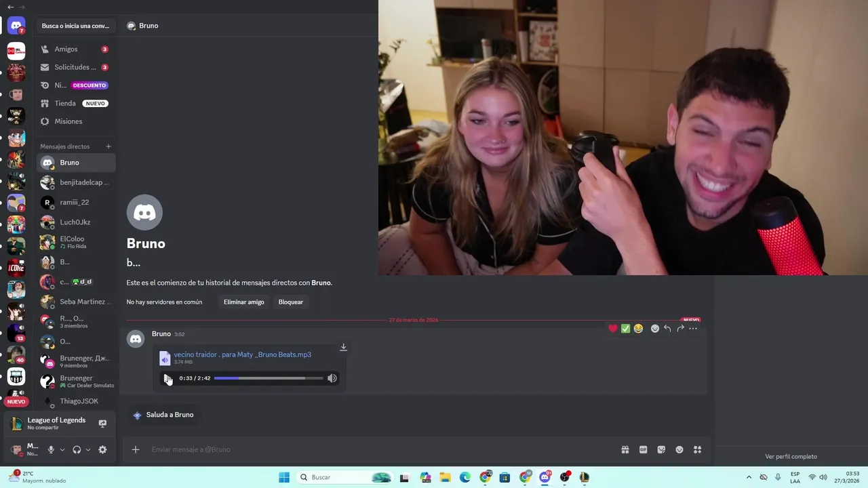
Task: Open attachment plus button in message bar
Action: point(136,449)
